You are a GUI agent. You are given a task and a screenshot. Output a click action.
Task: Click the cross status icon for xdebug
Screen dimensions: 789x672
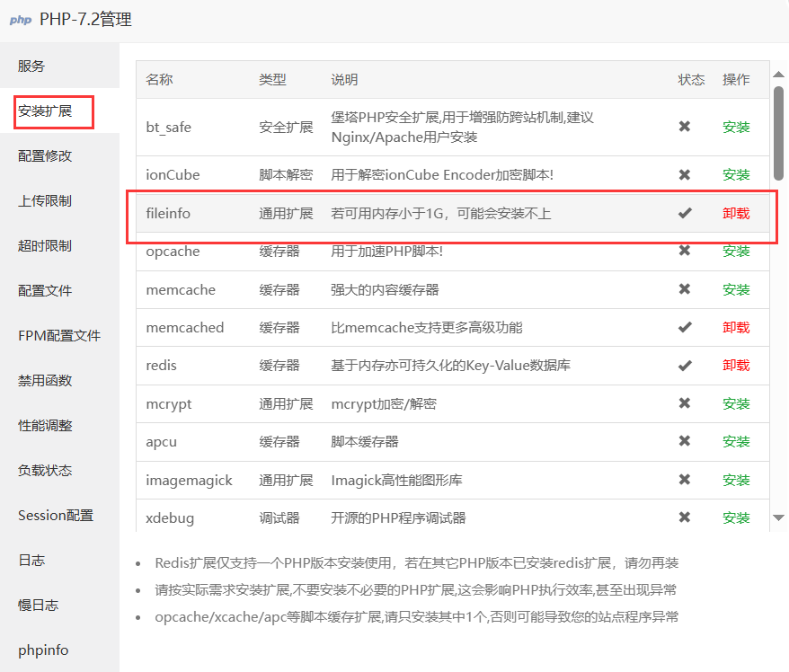coord(685,517)
